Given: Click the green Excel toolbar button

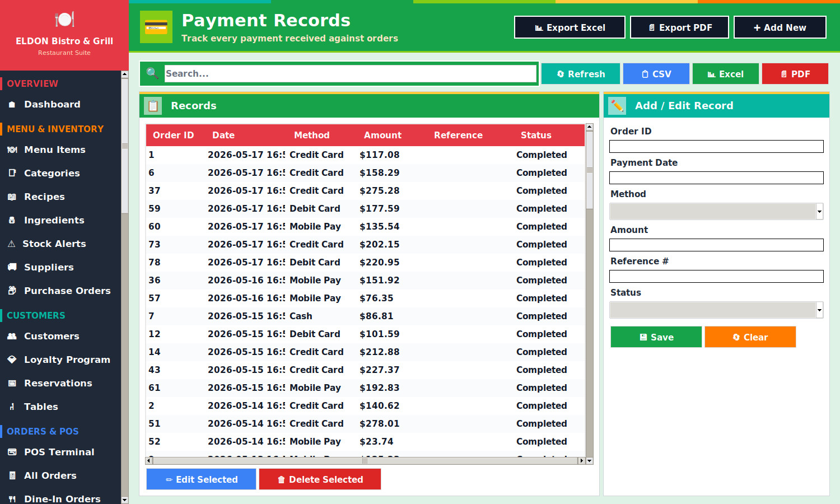Looking at the screenshot, I should pyautogui.click(x=725, y=74).
